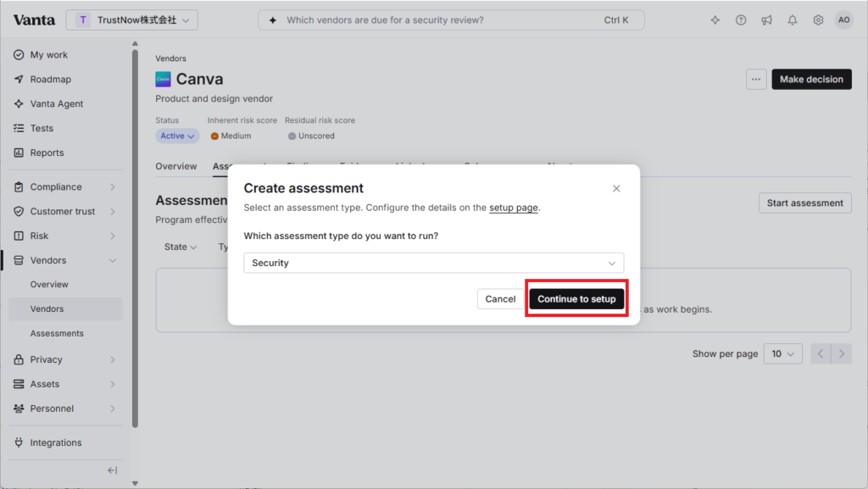This screenshot has width=868, height=489.
Task: Click the AO user avatar
Action: [x=843, y=19]
